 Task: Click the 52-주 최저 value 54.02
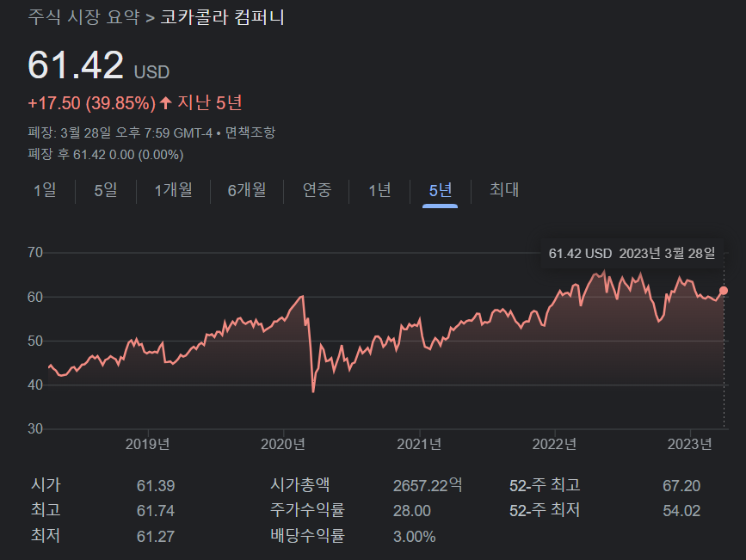point(681,511)
